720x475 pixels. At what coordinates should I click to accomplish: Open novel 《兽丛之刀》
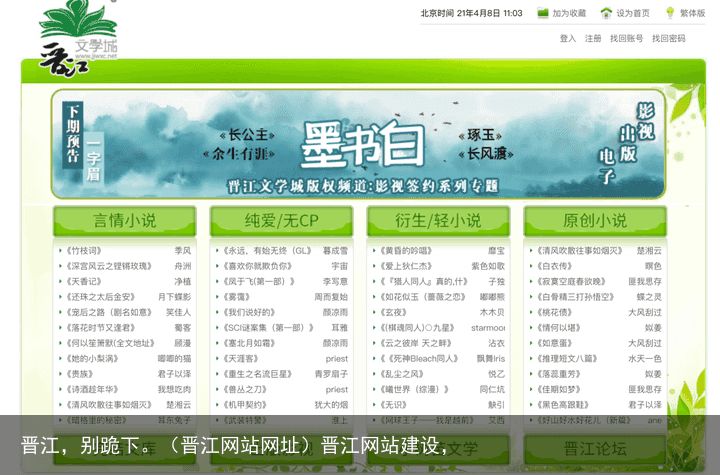[245, 390]
